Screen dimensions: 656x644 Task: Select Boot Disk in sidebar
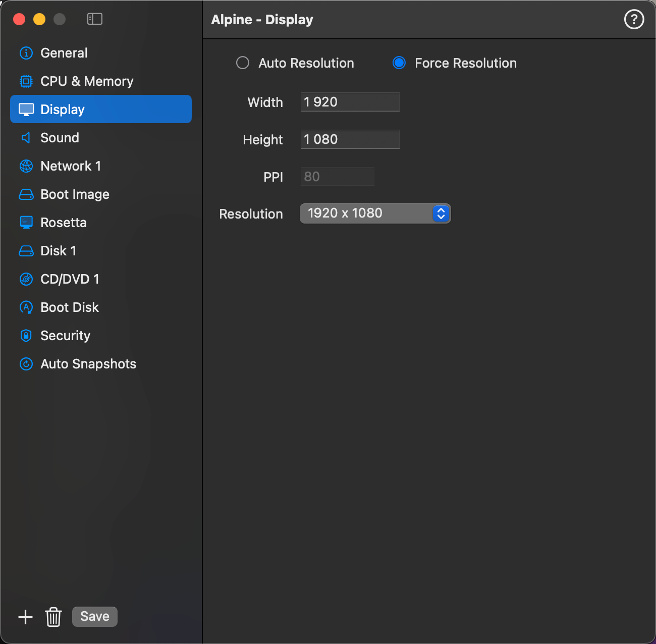point(69,307)
